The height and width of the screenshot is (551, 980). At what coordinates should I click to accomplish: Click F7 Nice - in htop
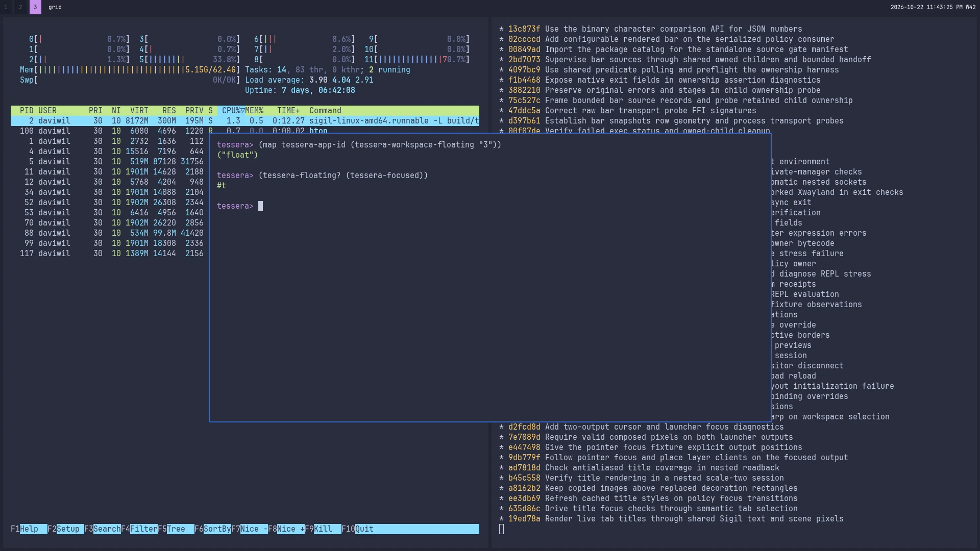click(x=250, y=529)
